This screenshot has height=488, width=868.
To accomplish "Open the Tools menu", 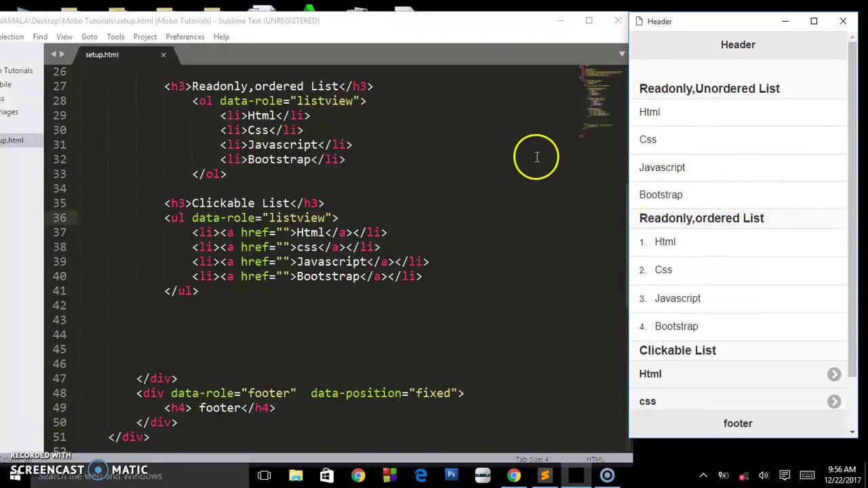I will click(115, 37).
